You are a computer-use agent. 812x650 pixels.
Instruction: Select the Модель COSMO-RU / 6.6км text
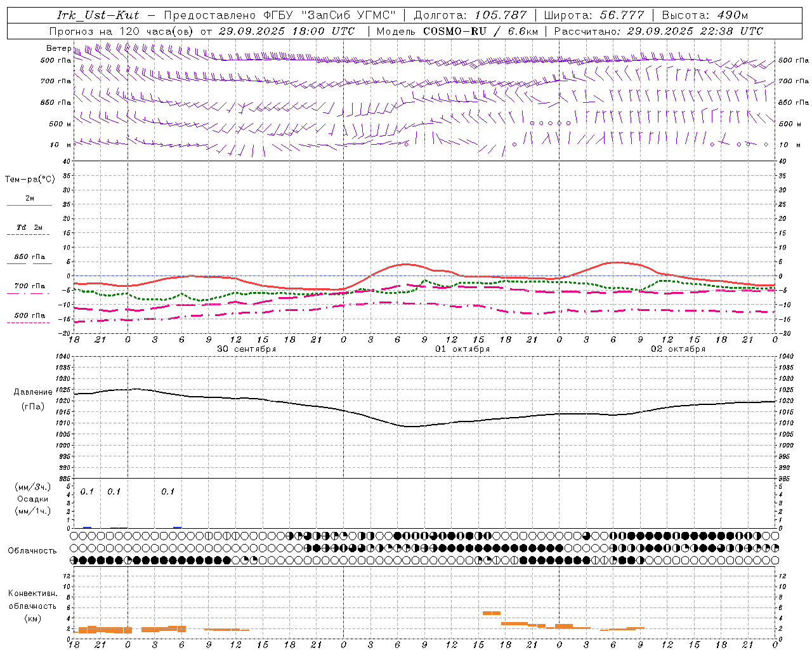pyautogui.click(x=457, y=31)
